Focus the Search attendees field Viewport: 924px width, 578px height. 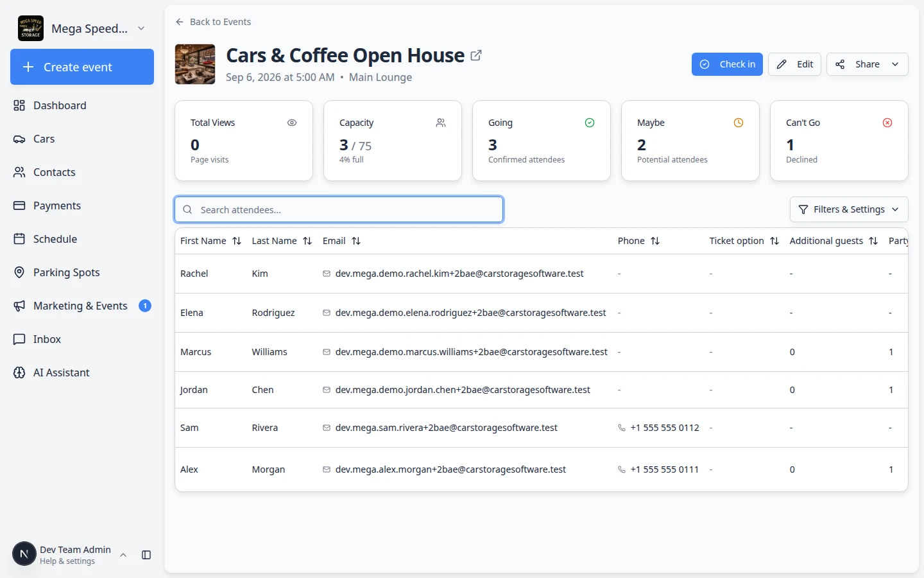point(339,209)
